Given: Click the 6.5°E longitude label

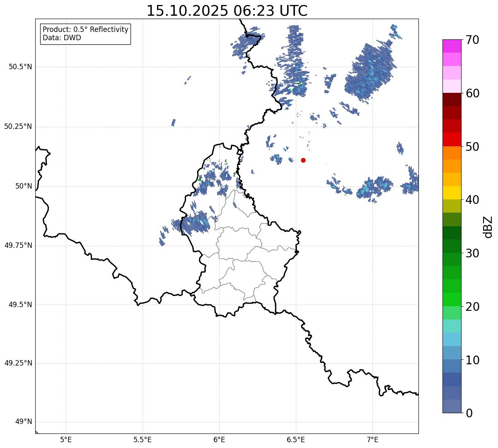Looking at the screenshot, I should (x=296, y=439).
